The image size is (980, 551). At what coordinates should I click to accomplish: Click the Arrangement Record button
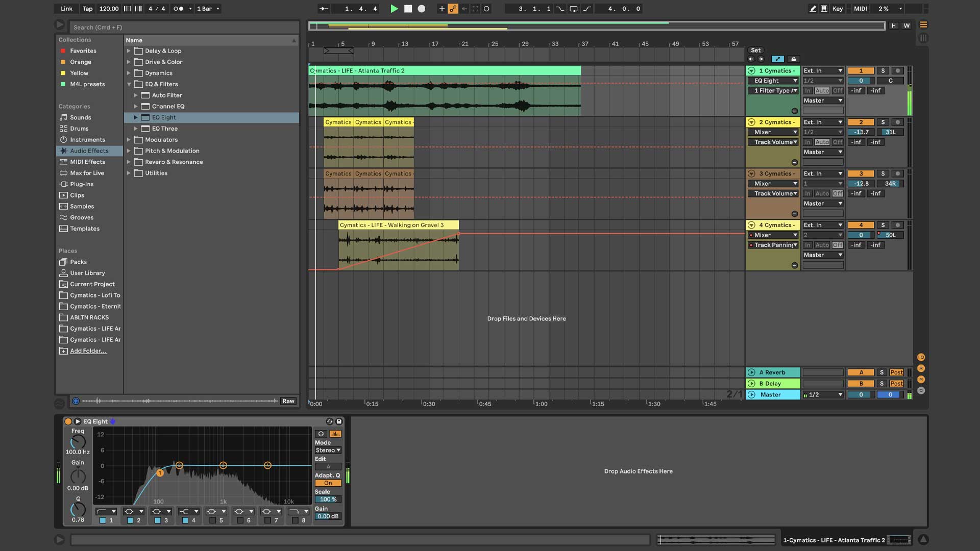click(422, 9)
